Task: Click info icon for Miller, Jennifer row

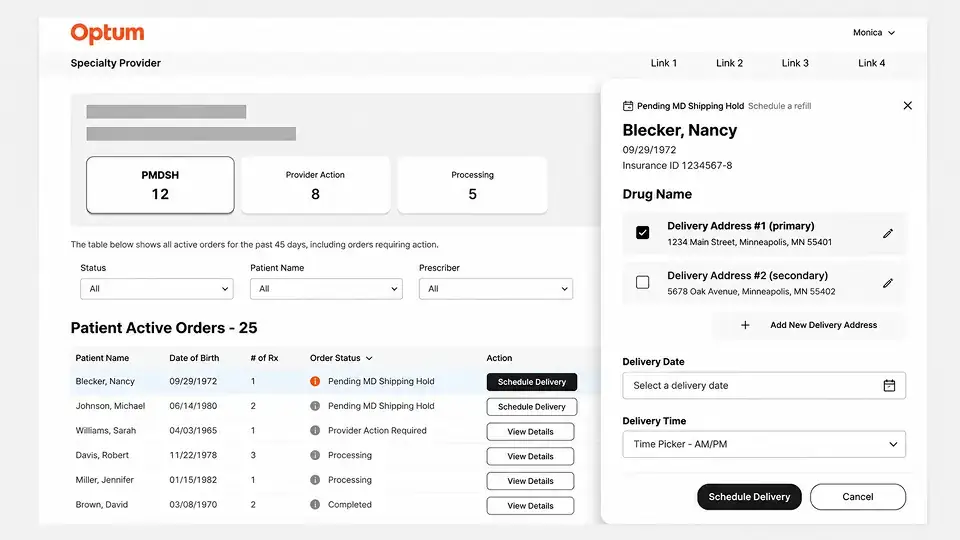Action: [315, 480]
